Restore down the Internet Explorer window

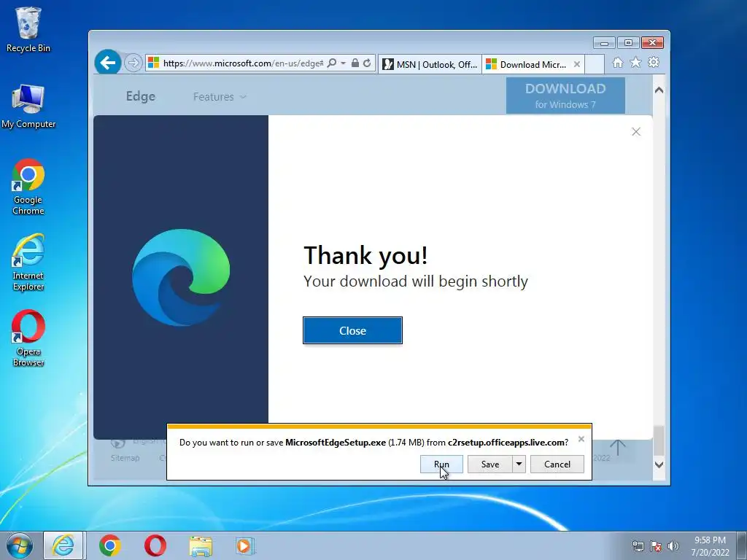[x=628, y=43]
